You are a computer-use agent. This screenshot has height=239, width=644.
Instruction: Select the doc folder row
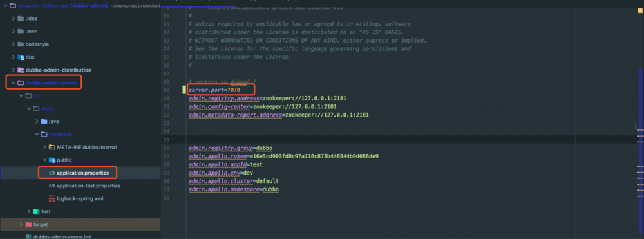(80, 57)
